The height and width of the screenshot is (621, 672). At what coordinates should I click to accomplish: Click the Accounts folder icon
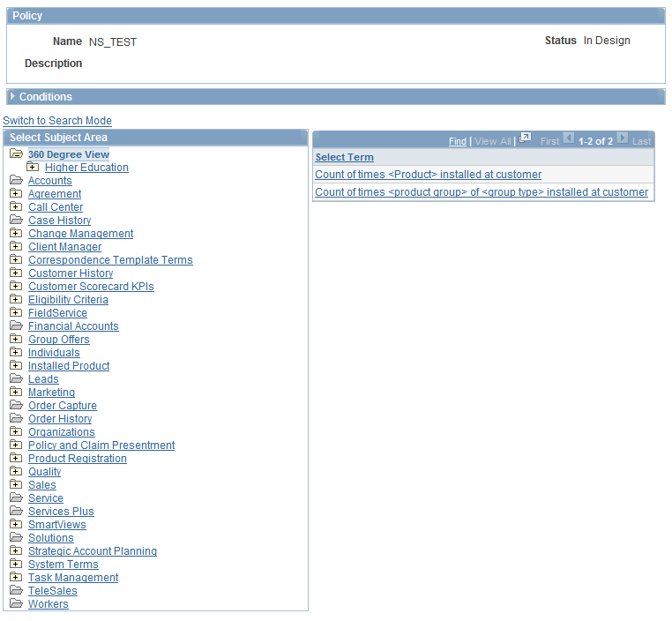[16, 180]
